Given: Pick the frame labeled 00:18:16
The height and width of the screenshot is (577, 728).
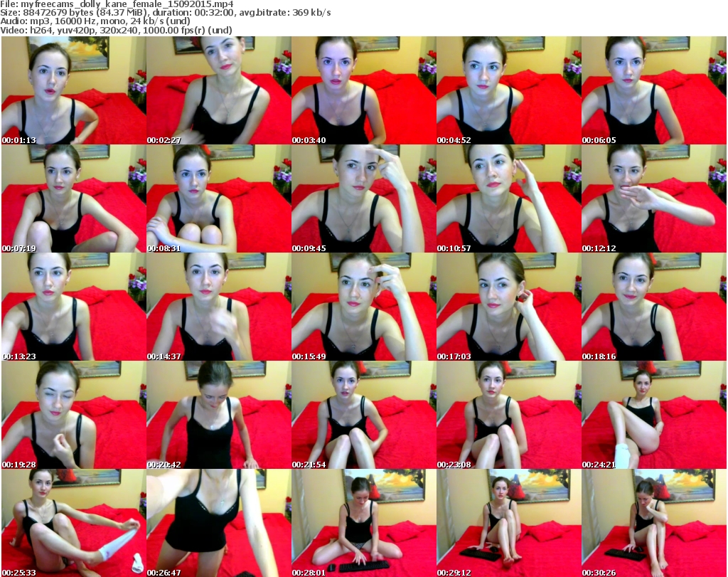Looking at the screenshot, I should (654, 307).
